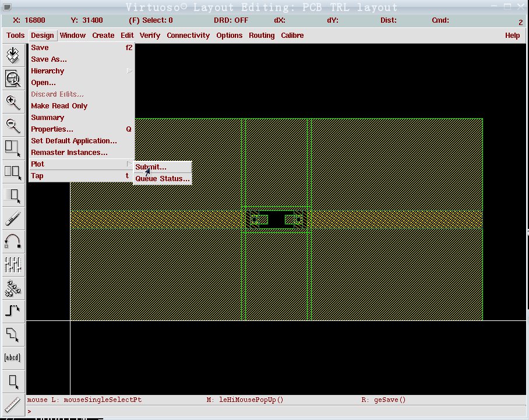Choose Remaster Instances... entry
Screen dimensions: 529x420
82,153
